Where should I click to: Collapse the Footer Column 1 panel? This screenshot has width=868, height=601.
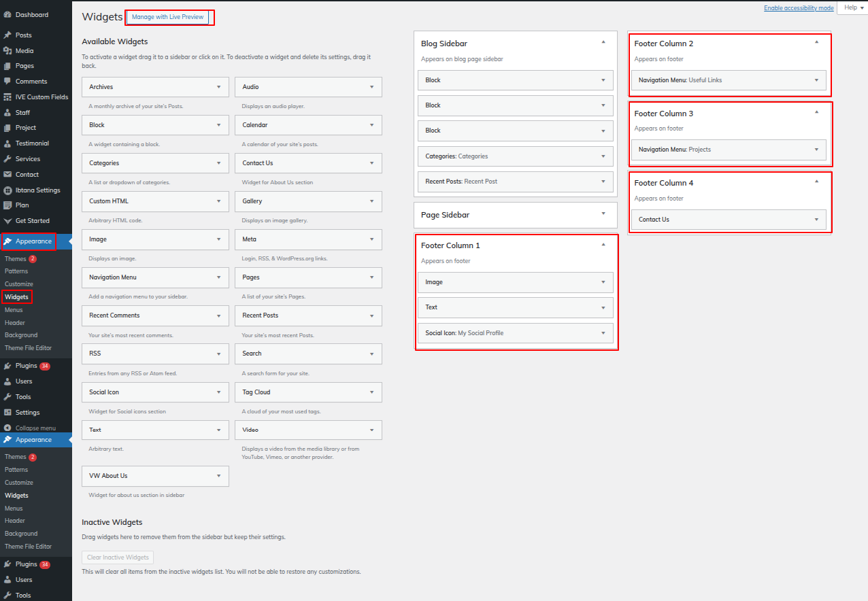603,244
